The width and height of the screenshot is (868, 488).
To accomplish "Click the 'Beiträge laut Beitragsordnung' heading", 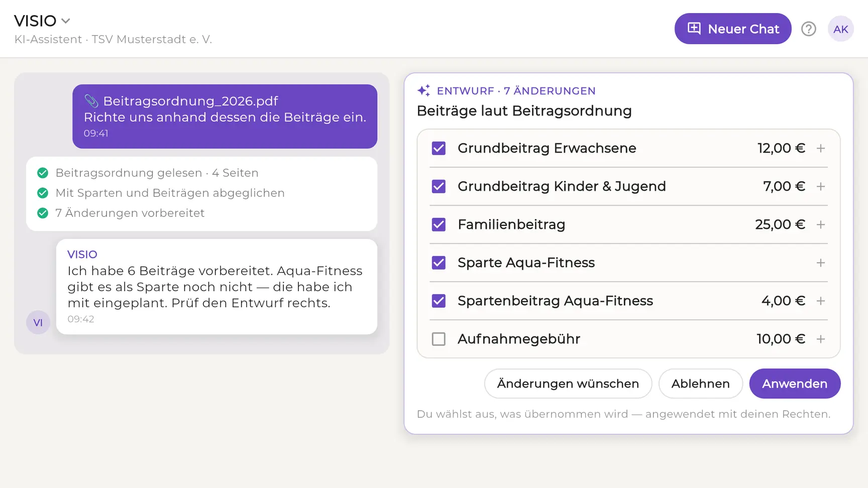I will pos(524,111).
